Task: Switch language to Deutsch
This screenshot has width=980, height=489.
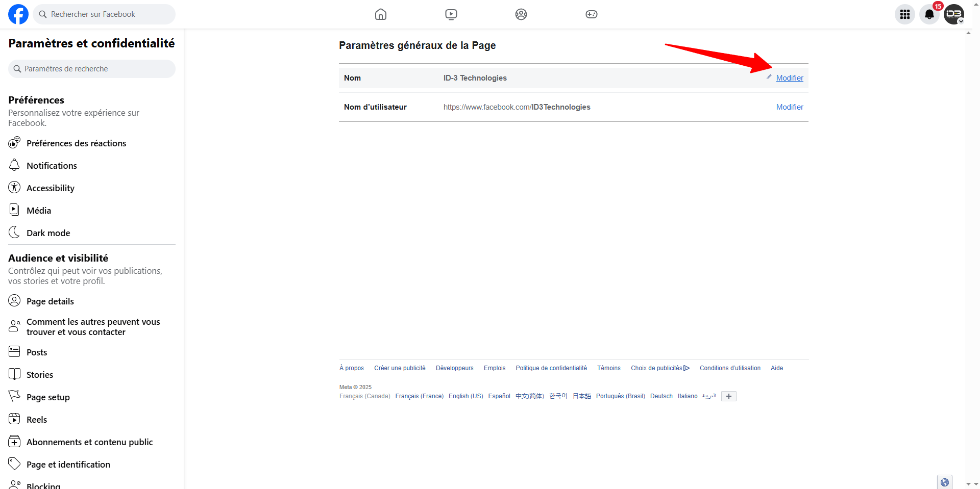Action: click(x=661, y=396)
